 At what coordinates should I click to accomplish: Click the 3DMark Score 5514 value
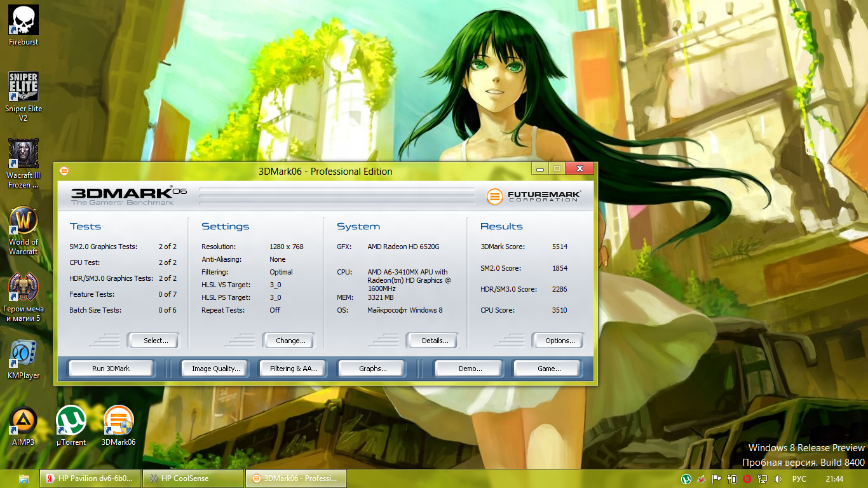pos(560,247)
